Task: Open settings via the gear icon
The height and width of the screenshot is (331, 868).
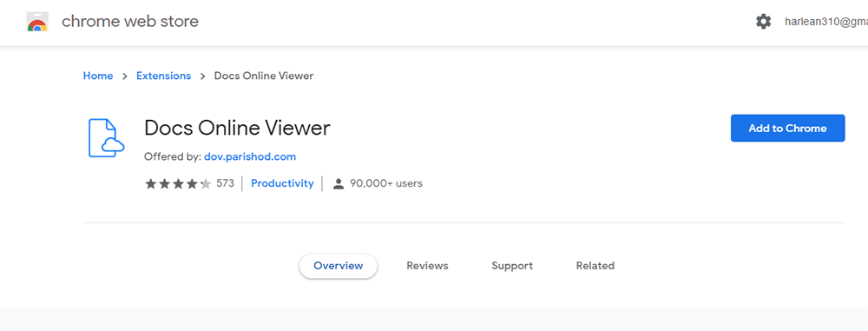Action: click(x=763, y=22)
